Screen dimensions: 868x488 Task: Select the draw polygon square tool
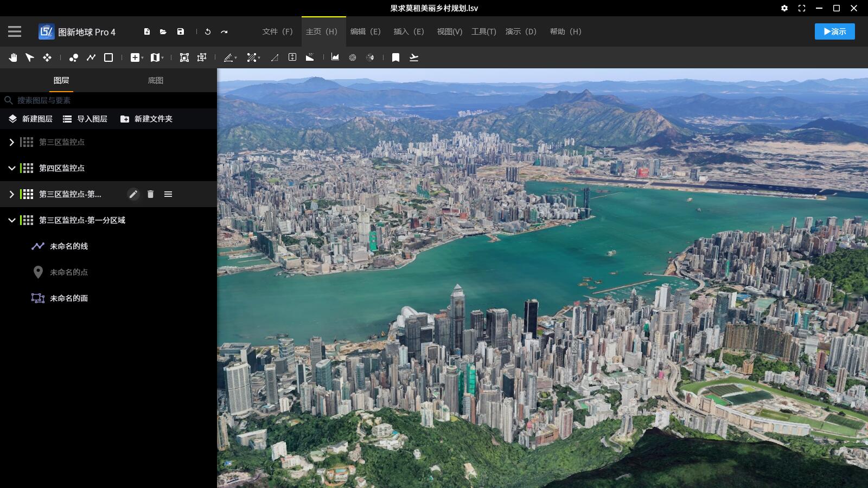pos(108,57)
